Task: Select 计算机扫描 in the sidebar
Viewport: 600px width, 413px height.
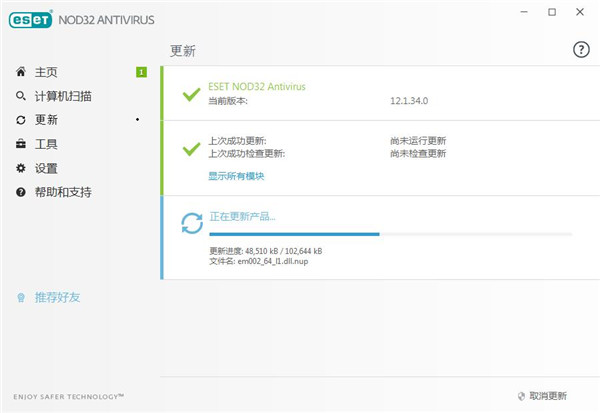Action: point(63,96)
